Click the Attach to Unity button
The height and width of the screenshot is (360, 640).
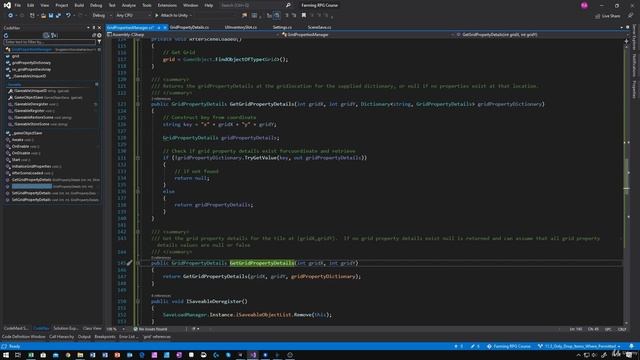[173, 16]
